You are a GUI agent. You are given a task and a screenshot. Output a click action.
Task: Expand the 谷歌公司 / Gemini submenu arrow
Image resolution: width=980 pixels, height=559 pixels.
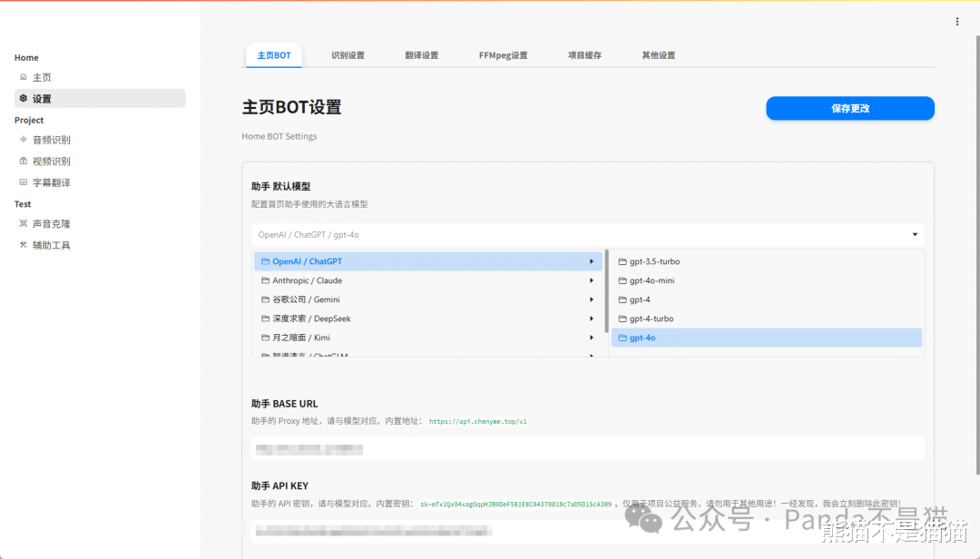[592, 299]
